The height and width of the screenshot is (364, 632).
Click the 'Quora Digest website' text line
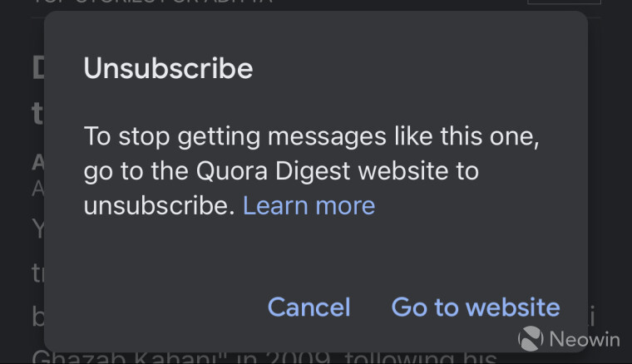point(281,172)
